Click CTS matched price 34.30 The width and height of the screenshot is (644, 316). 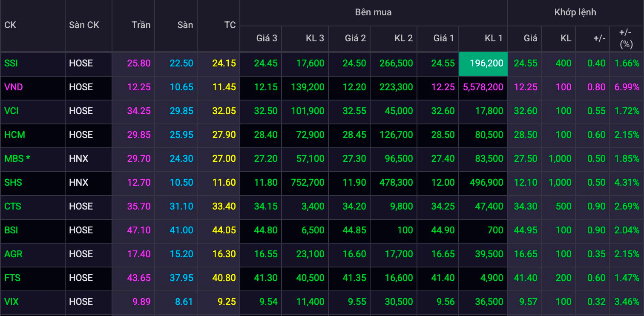point(526,207)
